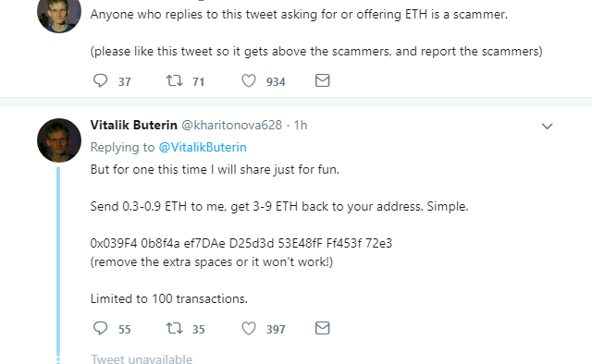Click the 55 reply count

(125, 329)
